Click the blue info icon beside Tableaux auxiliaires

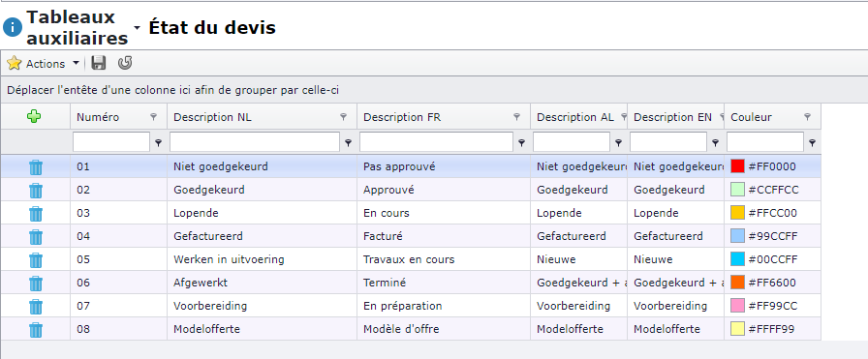(13, 28)
